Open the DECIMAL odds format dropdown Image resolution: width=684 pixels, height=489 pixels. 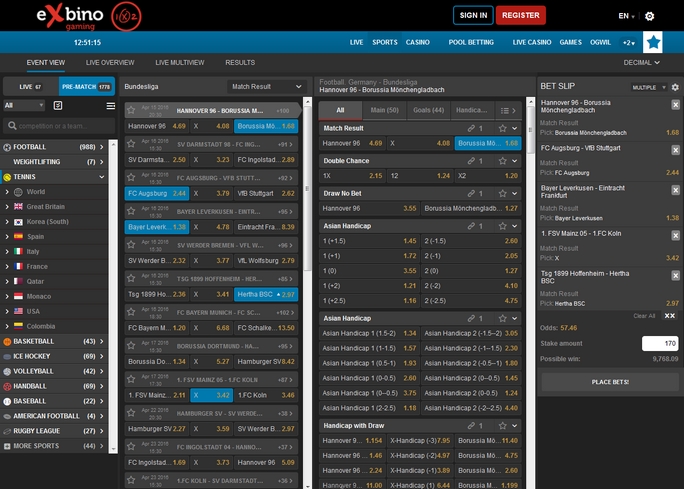[x=641, y=63]
